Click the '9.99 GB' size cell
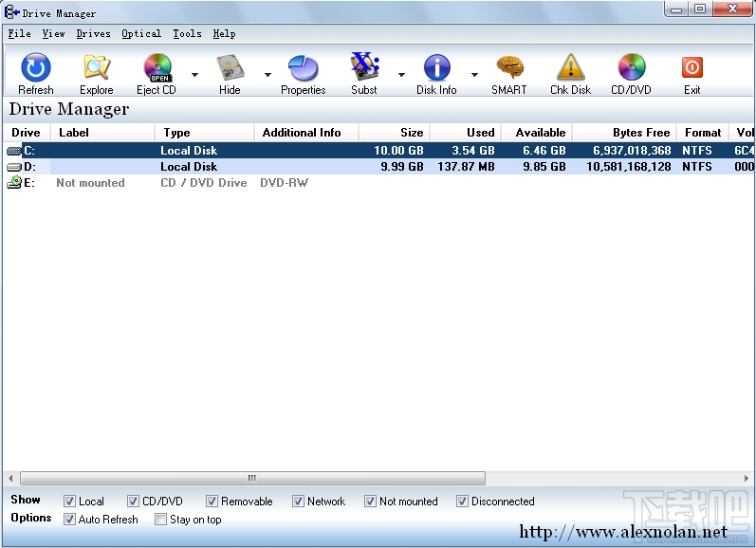Screen dimensions: 756x548 click(402, 167)
